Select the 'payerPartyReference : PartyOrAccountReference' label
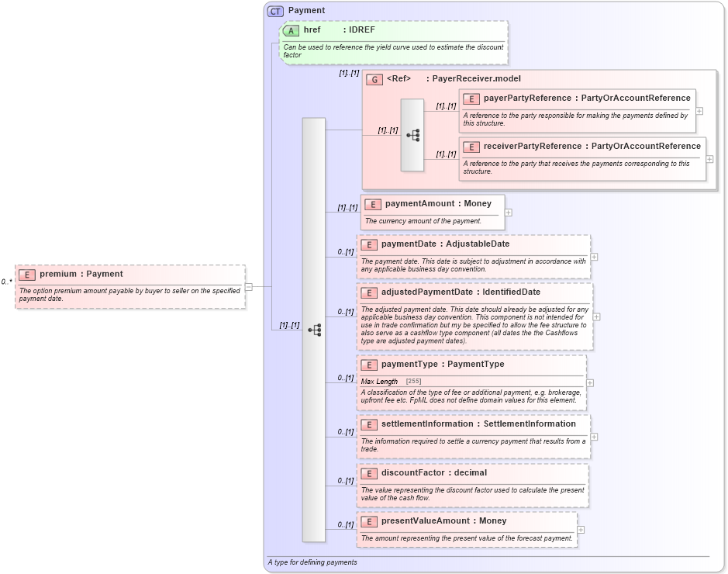728x574 pixels. (587, 98)
